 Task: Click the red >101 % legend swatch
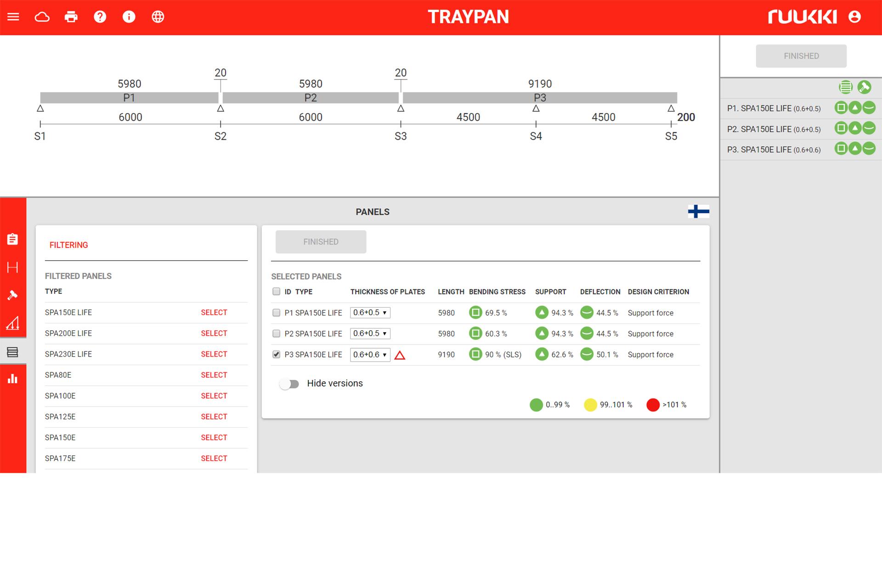(x=653, y=405)
